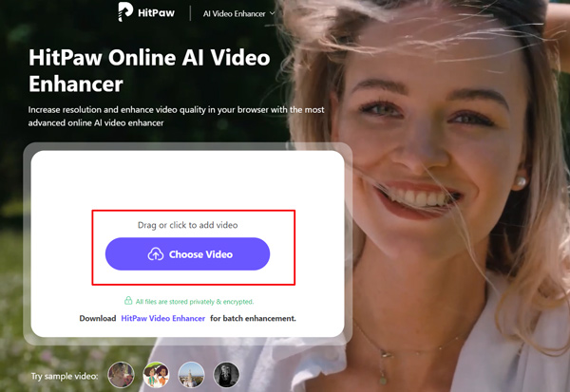This screenshot has height=392, width=570.
Task: Click 'All files are stored privately & encrypted' text
Action: pos(195,302)
